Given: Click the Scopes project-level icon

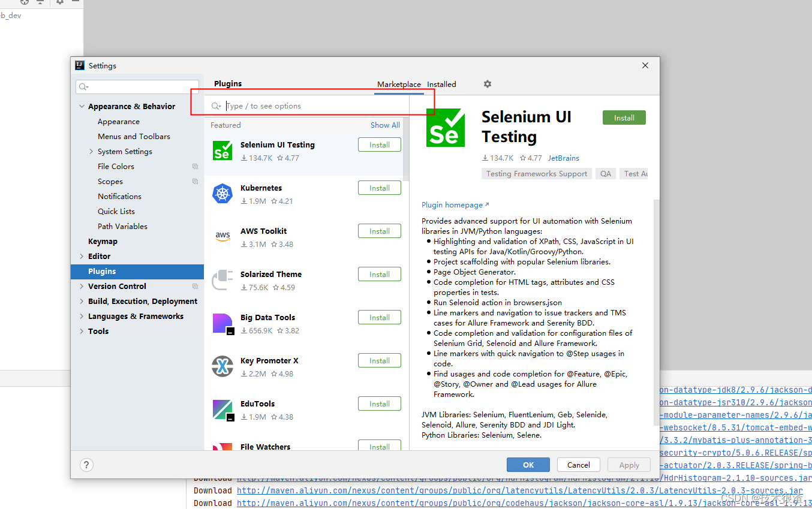Looking at the screenshot, I should [x=195, y=182].
